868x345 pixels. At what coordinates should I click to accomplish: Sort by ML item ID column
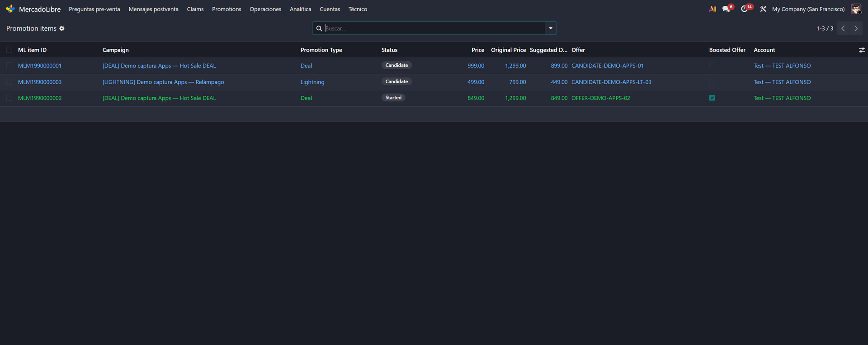(x=33, y=50)
